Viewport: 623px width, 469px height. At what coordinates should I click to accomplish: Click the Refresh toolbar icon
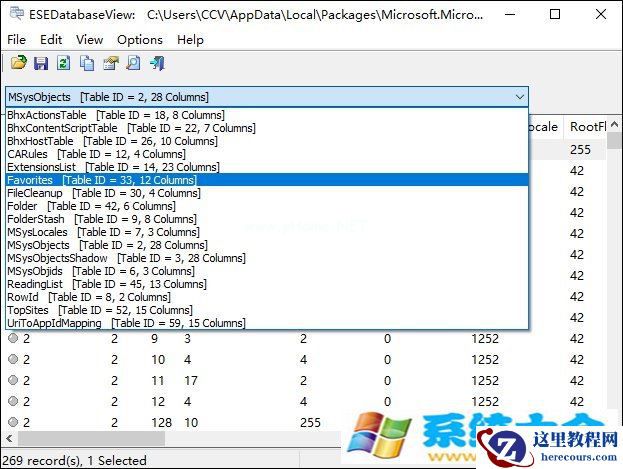pos(64,63)
